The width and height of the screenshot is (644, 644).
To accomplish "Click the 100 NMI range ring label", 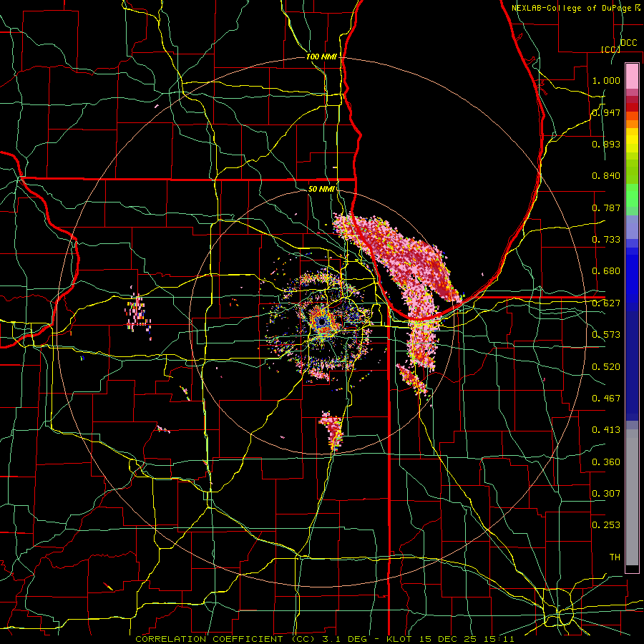I will pos(321,57).
